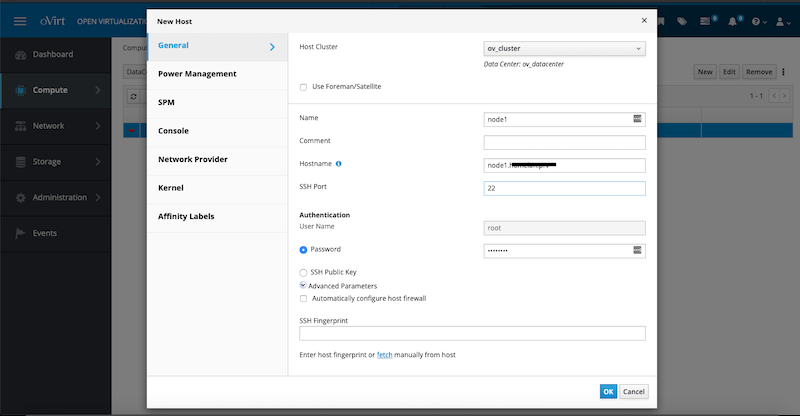Open the bookmarks icon in header
This screenshot has width=800, height=416.
coord(661,21)
